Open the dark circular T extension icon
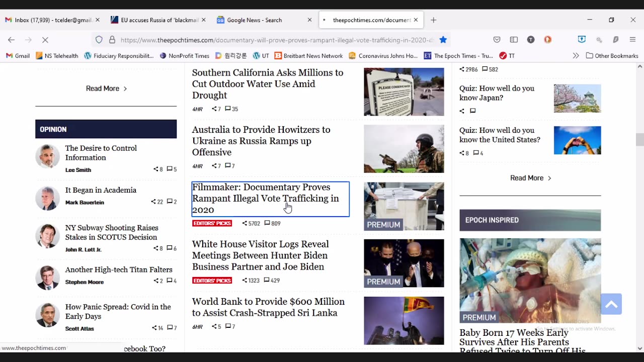The image size is (644, 362). (531, 40)
